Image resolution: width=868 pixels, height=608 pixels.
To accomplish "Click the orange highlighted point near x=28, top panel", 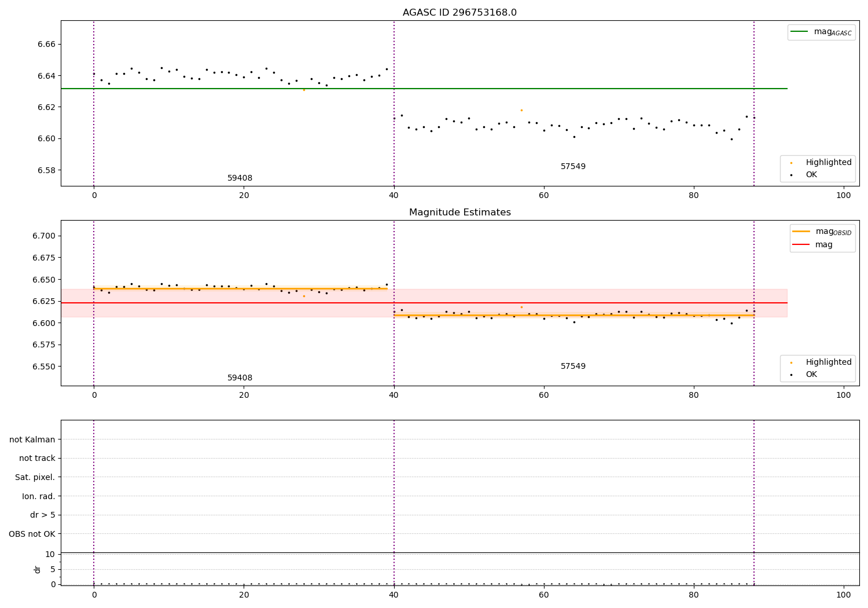I will pos(304,90).
